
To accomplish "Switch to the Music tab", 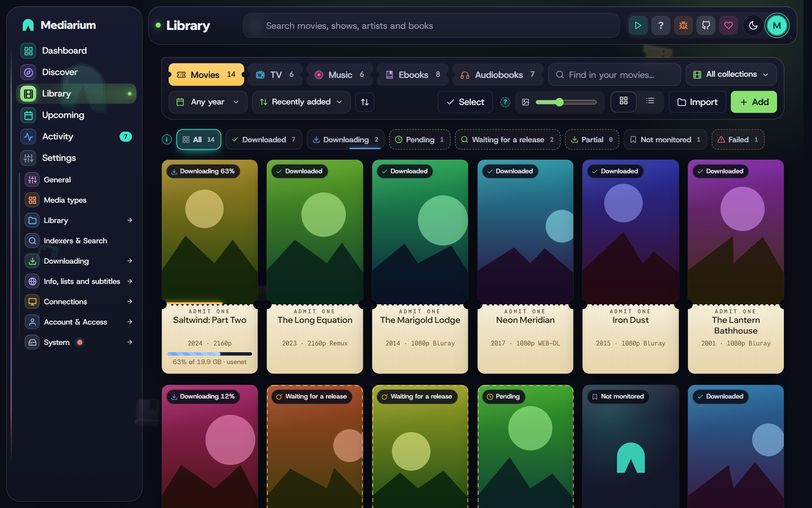I will pos(339,75).
